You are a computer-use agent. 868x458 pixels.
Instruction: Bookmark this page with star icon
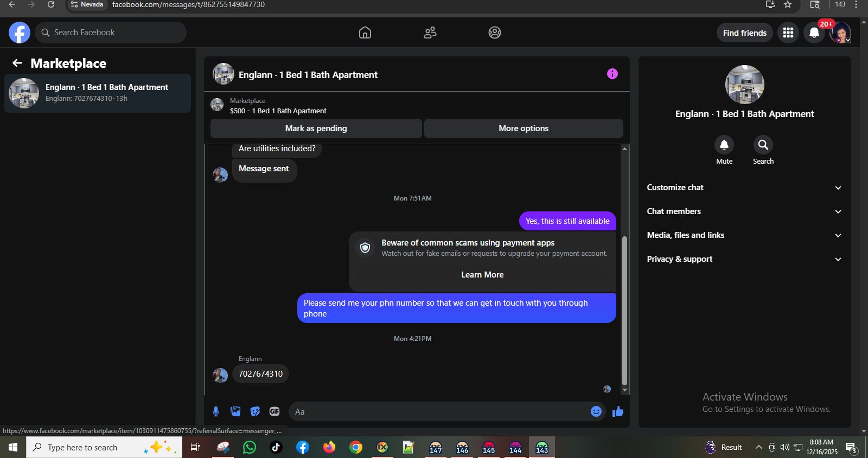788,4
